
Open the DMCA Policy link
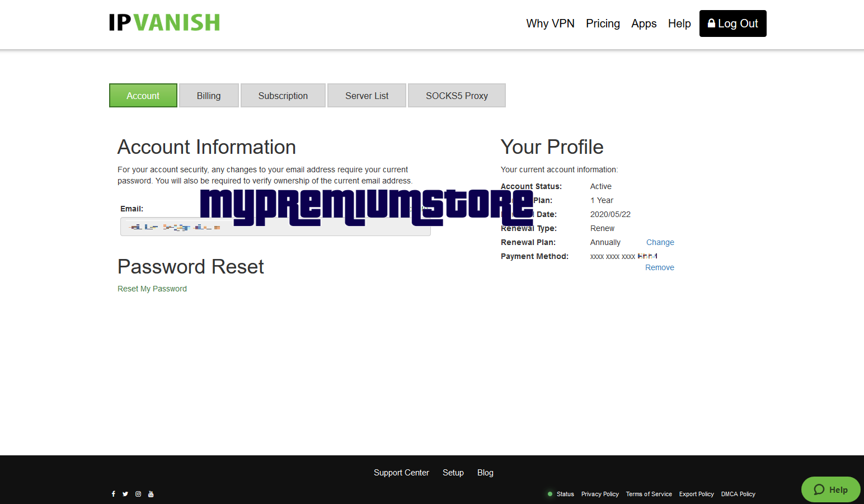point(738,494)
